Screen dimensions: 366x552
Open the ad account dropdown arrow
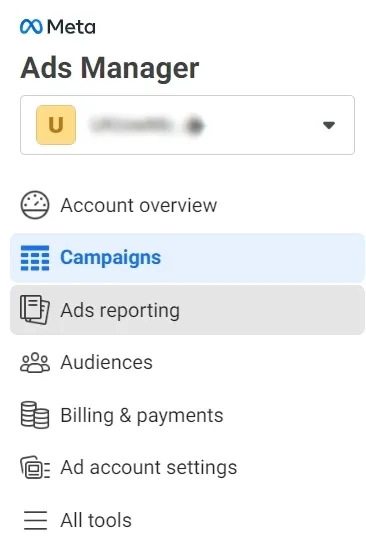click(329, 125)
